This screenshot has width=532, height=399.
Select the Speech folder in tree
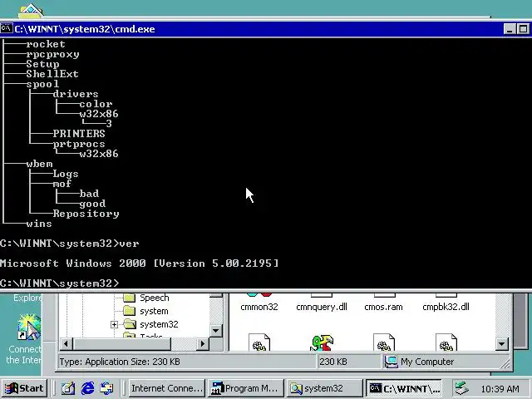(x=154, y=298)
